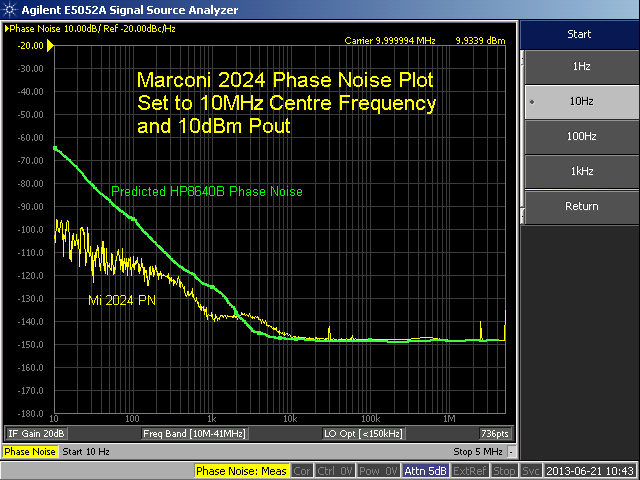Click the -100.0 y-axis label
This screenshot has height=480, width=640.
[30, 230]
